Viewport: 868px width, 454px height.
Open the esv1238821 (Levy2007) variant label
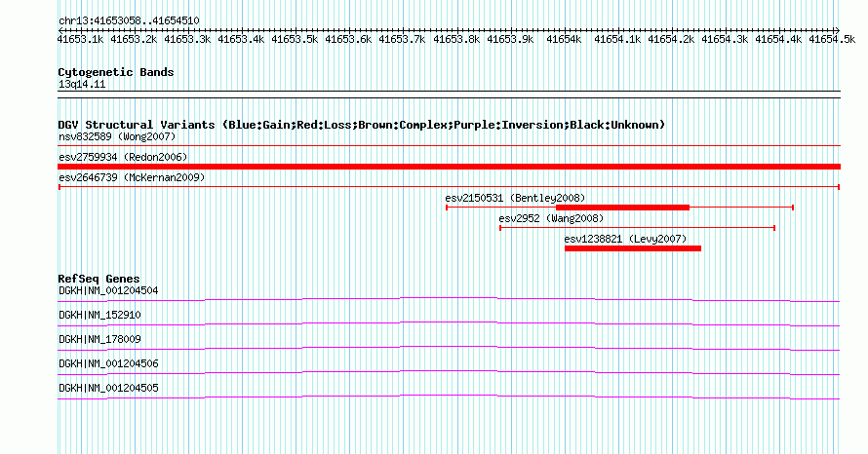tap(625, 239)
